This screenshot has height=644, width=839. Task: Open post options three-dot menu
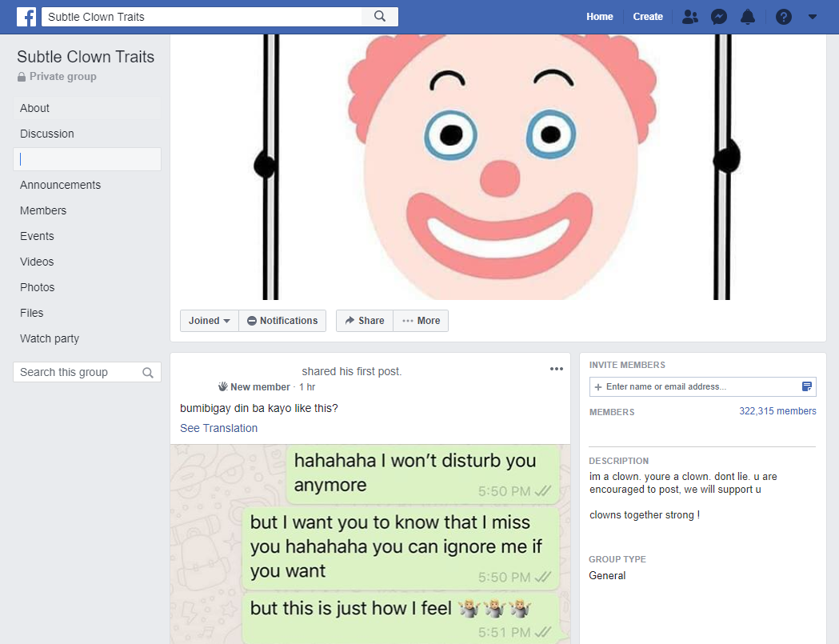click(557, 369)
